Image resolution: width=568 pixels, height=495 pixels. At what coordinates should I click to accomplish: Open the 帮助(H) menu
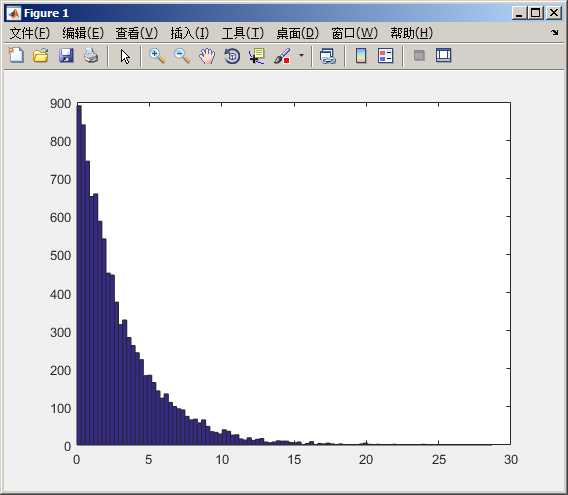coord(412,33)
